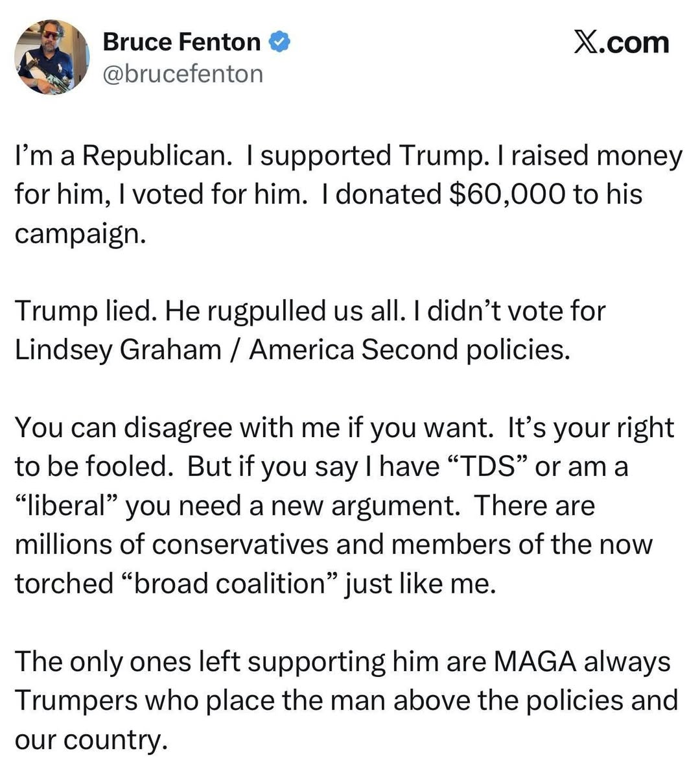Click the quoted word "liberal"
Screen dimensions: 700x773
(x=65, y=506)
